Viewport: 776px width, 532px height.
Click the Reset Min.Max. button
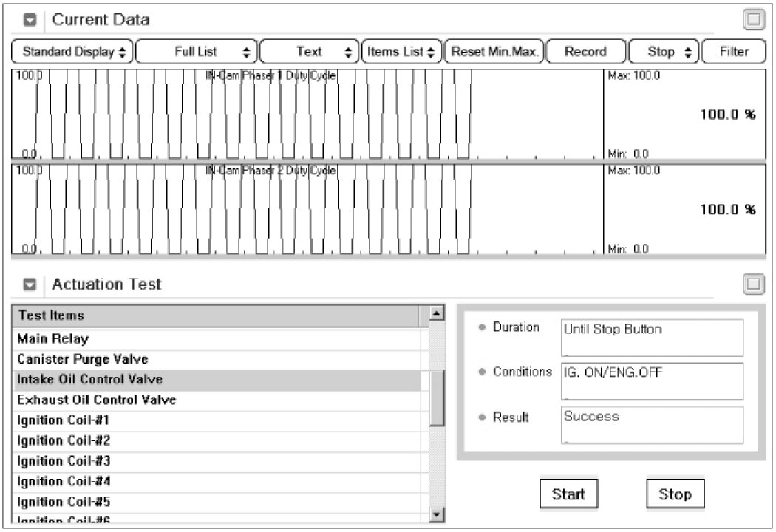[x=494, y=52]
